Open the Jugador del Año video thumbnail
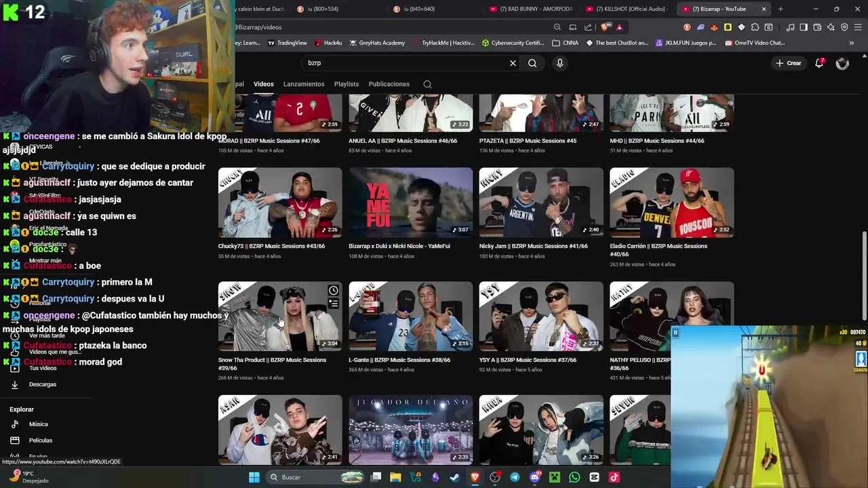The image size is (868, 488). pos(411,430)
